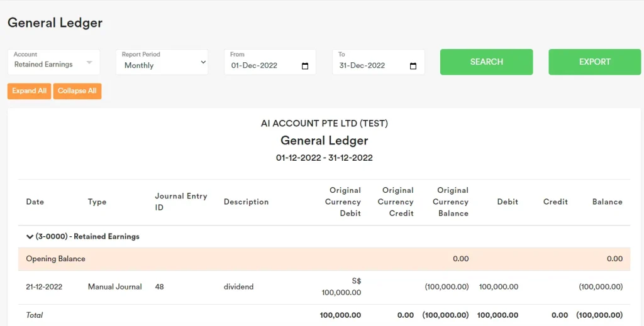
Task: Click the Journal Entry ID column header
Action: pos(181,202)
